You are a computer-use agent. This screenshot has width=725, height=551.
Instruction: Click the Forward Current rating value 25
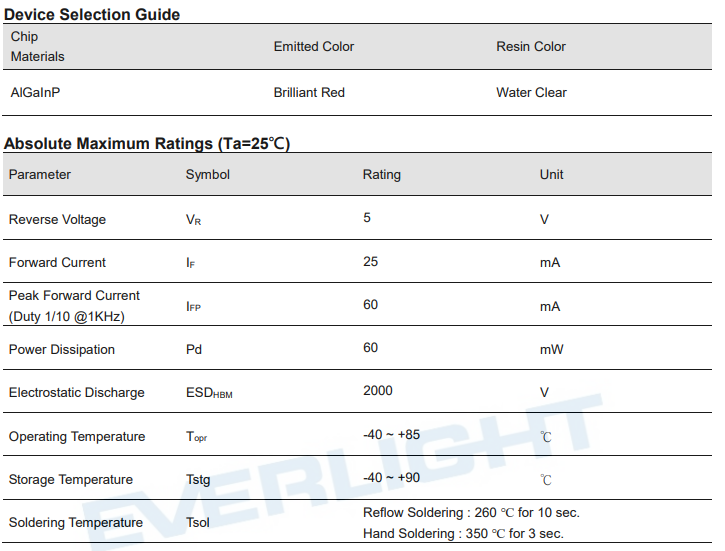(370, 262)
